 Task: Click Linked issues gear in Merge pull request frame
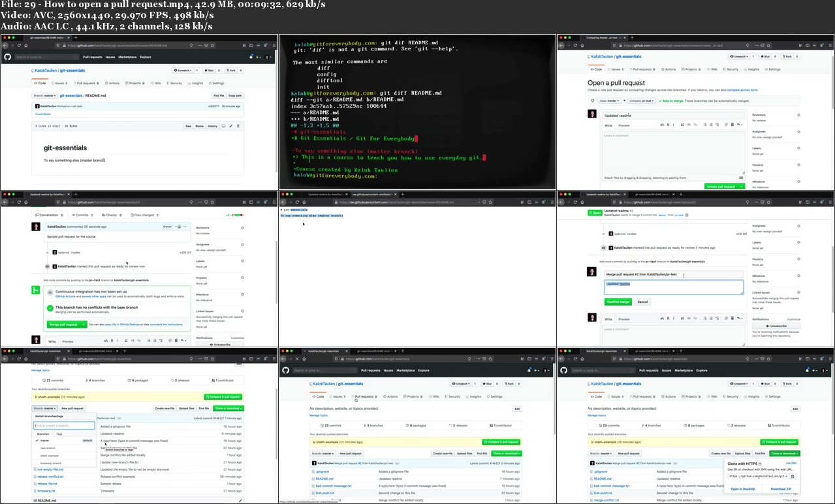coord(798,292)
